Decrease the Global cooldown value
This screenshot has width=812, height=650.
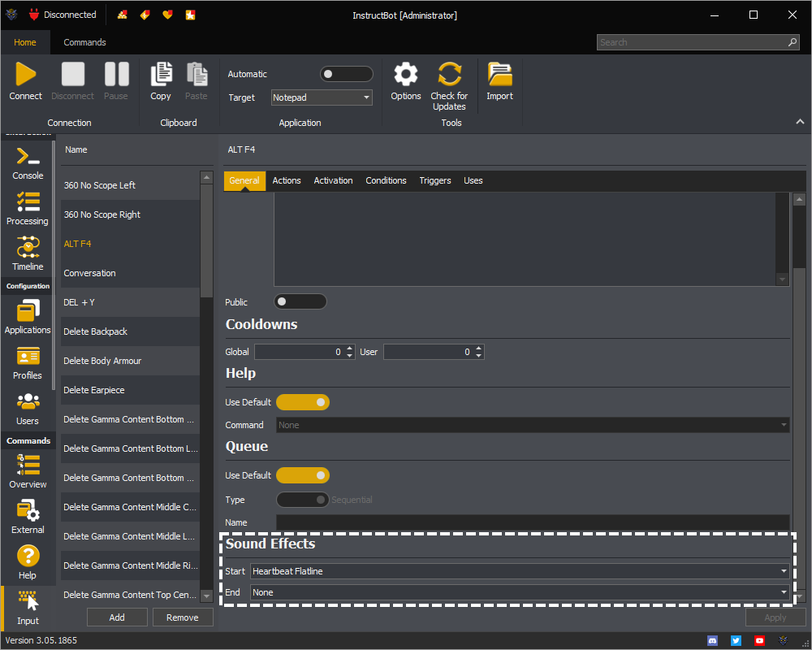349,356
